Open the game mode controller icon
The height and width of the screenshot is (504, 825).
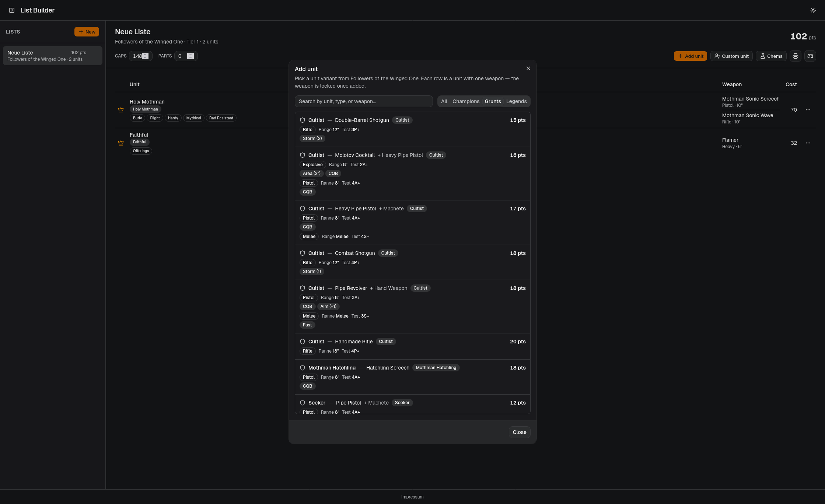click(810, 56)
